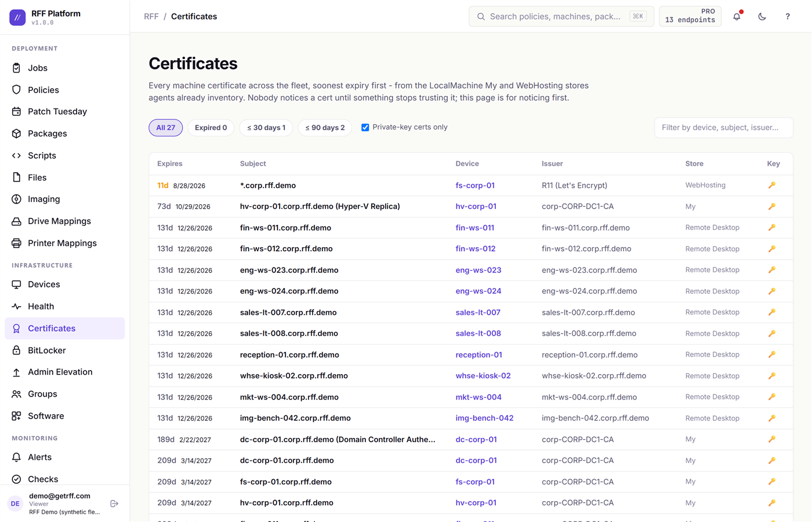Go to Patch Tuesday calendar entry
812x522 pixels.
tap(64, 111)
